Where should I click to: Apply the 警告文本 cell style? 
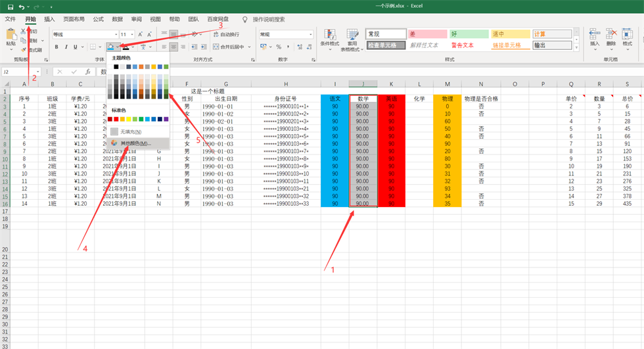(x=463, y=45)
